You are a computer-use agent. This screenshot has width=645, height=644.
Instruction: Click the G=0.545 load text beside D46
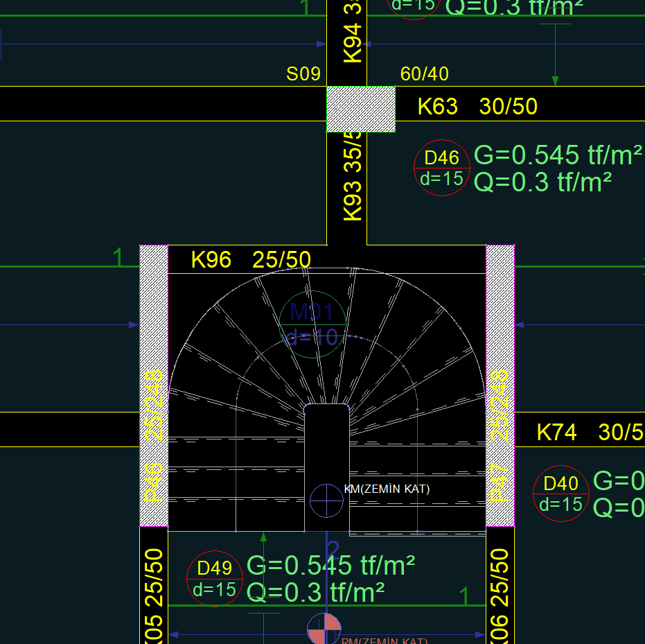[x=557, y=156]
